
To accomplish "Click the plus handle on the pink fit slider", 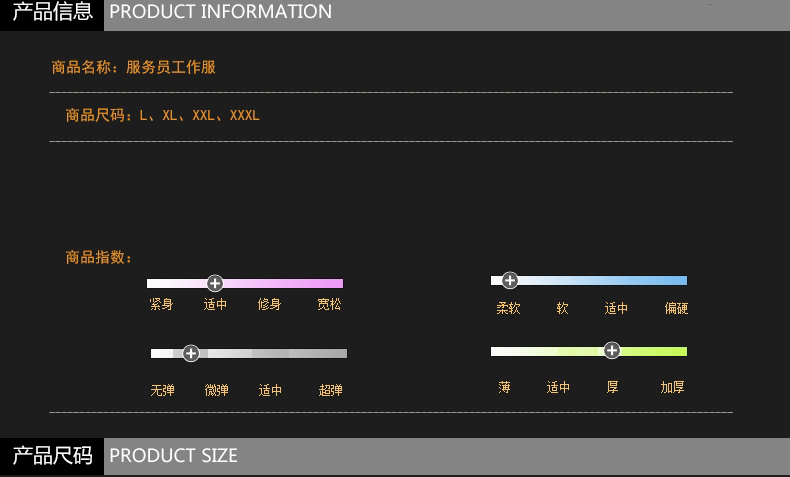I will (215, 283).
